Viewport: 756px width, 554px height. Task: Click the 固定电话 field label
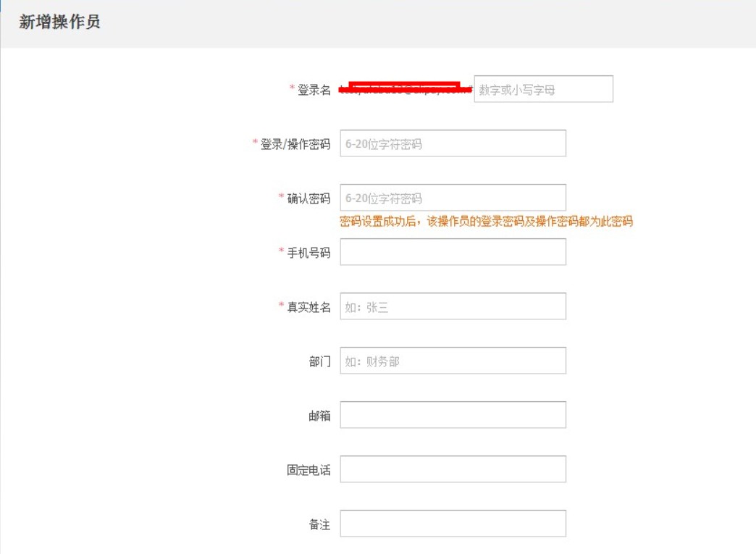click(308, 470)
